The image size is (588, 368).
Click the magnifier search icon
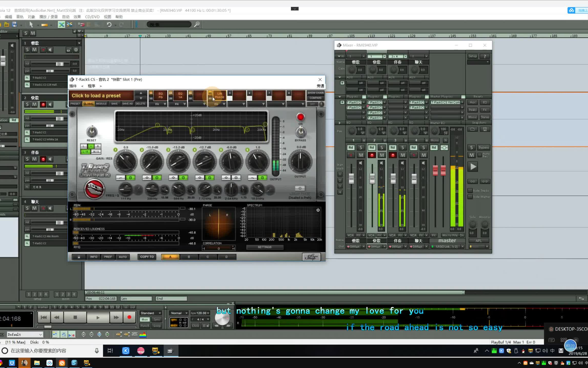coord(197,25)
